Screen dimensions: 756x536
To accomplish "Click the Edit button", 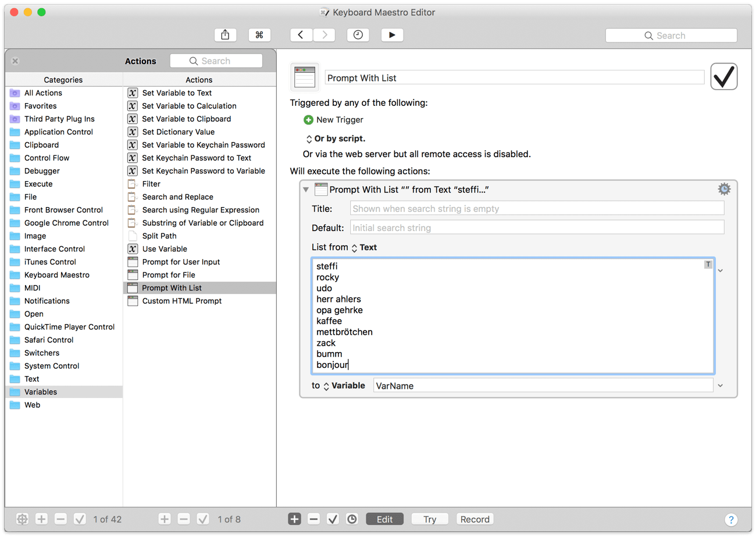I will 385,519.
